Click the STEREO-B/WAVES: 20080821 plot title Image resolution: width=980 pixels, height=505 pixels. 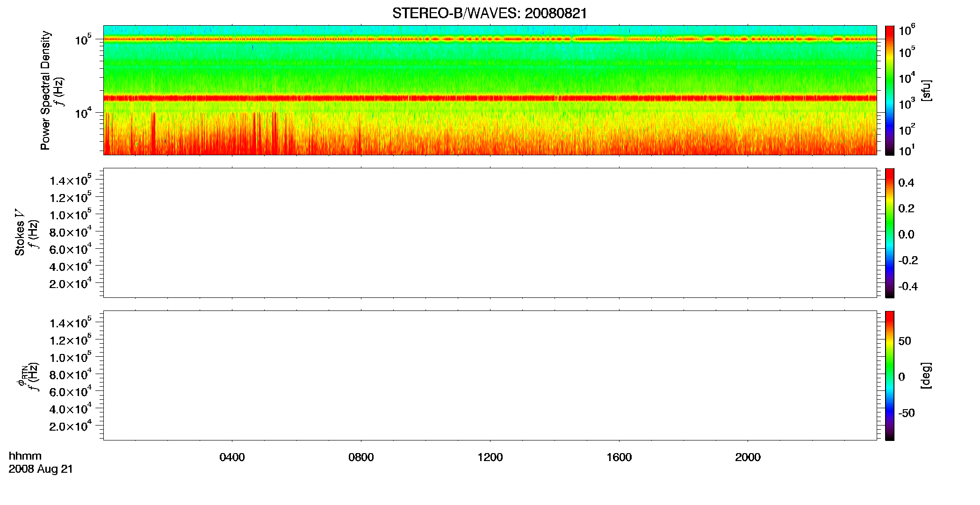coord(490,13)
